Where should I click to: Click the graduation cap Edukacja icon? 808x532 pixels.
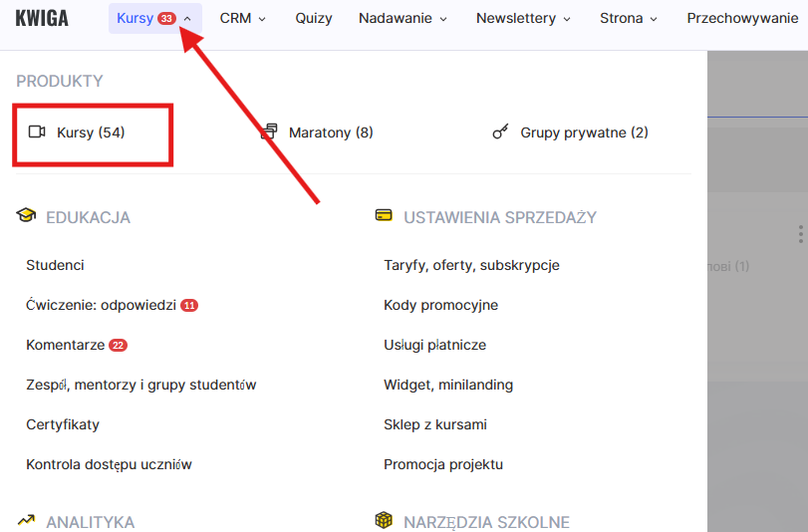[26, 216]
